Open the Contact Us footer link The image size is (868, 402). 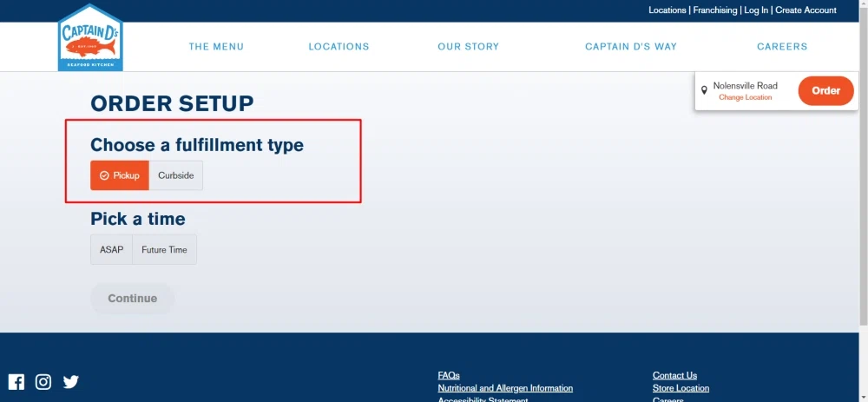(674, 375)
